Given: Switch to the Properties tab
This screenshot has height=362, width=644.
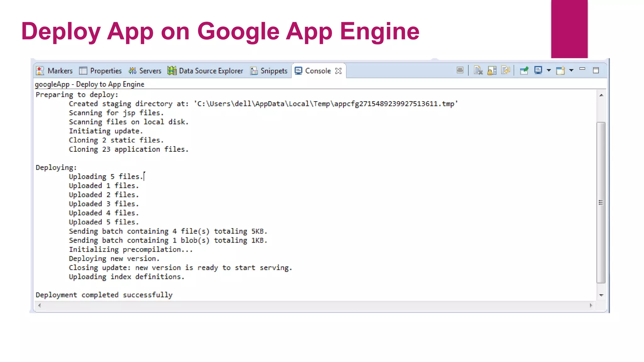Looking at the screenshot, I should (x=101, y=71).
